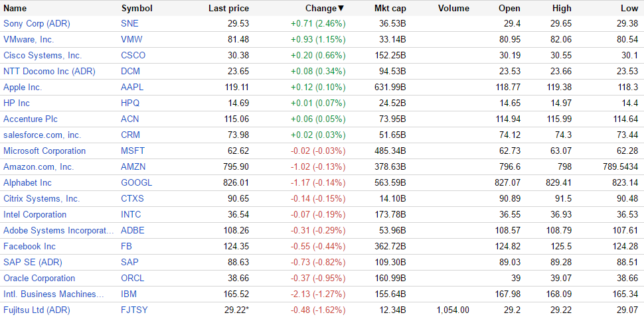Click the Apple Inc. link
Image resolution: width=644 pixels, height=317 pixels.
23,87
